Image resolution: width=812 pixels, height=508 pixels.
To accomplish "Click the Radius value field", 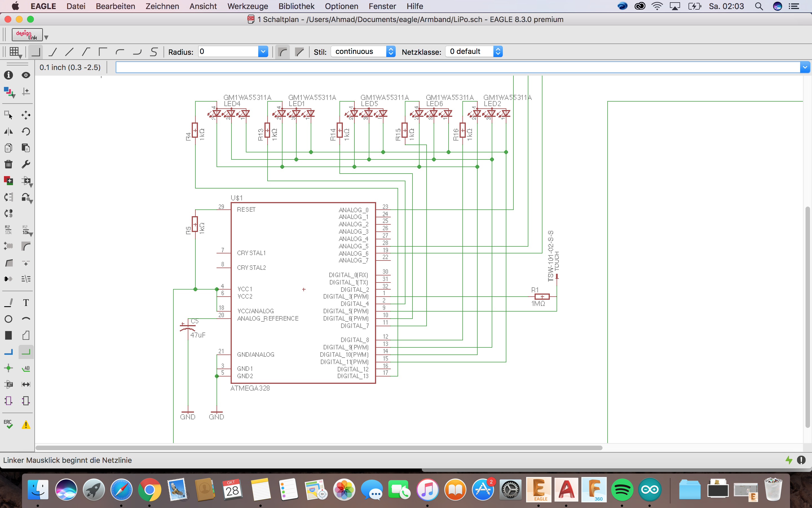I will 228,51.
